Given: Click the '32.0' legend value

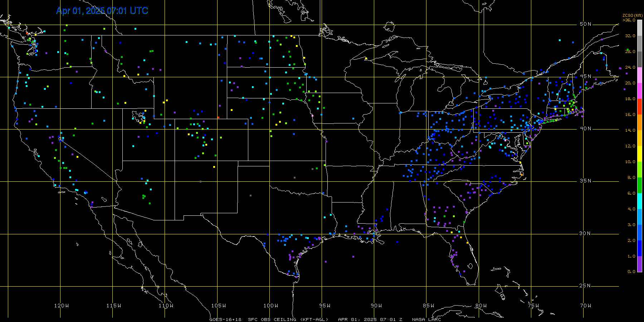Looking at the screenshot, I should tap(630, 36).
